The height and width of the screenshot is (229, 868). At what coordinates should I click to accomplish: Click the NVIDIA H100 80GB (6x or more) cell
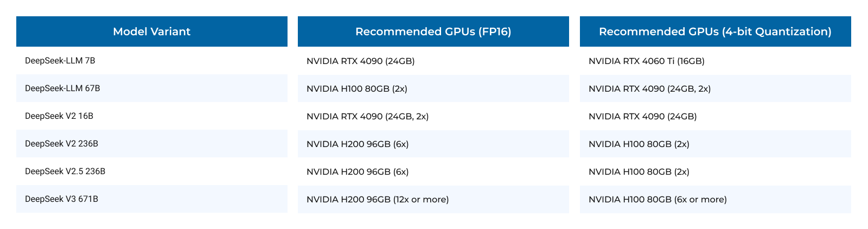click(x=658, y=200)
